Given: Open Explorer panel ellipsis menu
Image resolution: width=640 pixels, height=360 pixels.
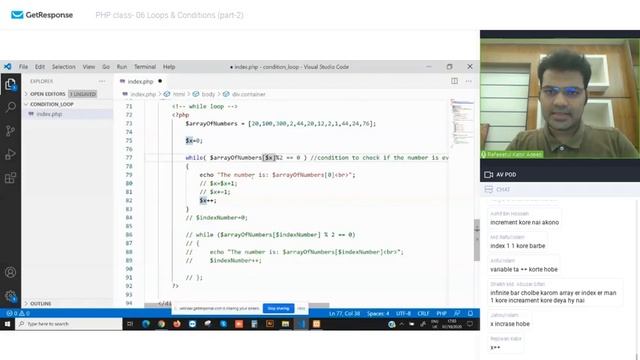Looking at the screenshot, I should 102,81.
